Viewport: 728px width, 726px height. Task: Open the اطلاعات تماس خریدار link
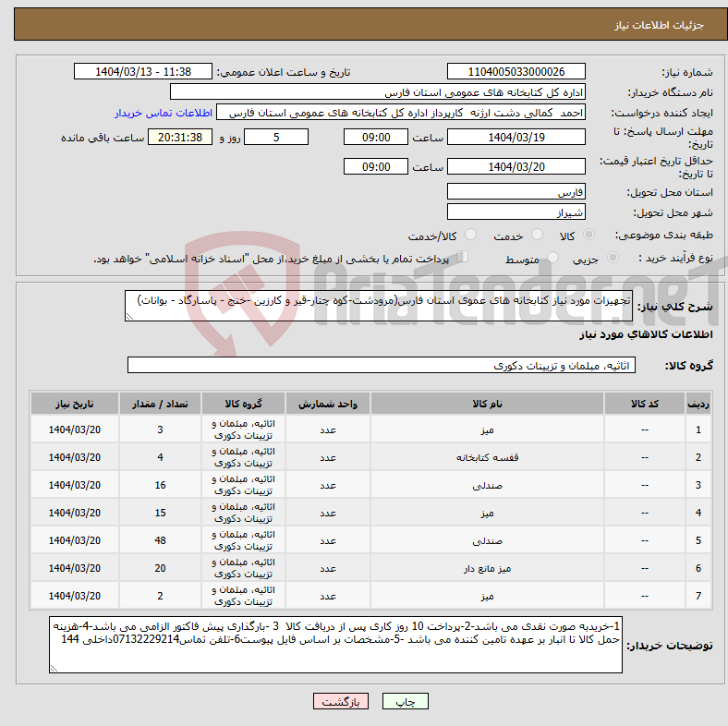pos(164,113)
